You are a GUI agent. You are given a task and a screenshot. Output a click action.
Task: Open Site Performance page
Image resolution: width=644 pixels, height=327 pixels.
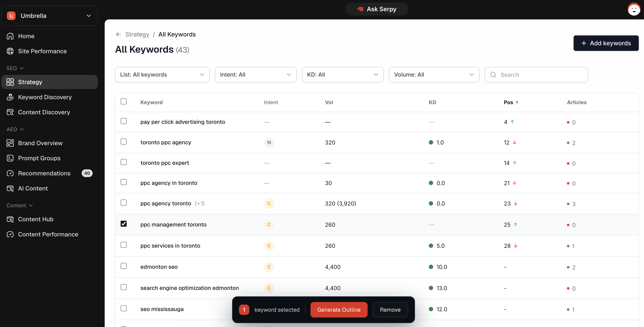(x=50, y=51)
